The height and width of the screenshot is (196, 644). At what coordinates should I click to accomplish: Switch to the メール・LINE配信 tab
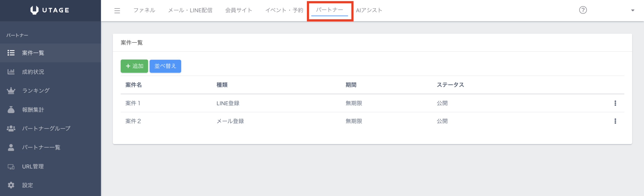tap(190, 10)
